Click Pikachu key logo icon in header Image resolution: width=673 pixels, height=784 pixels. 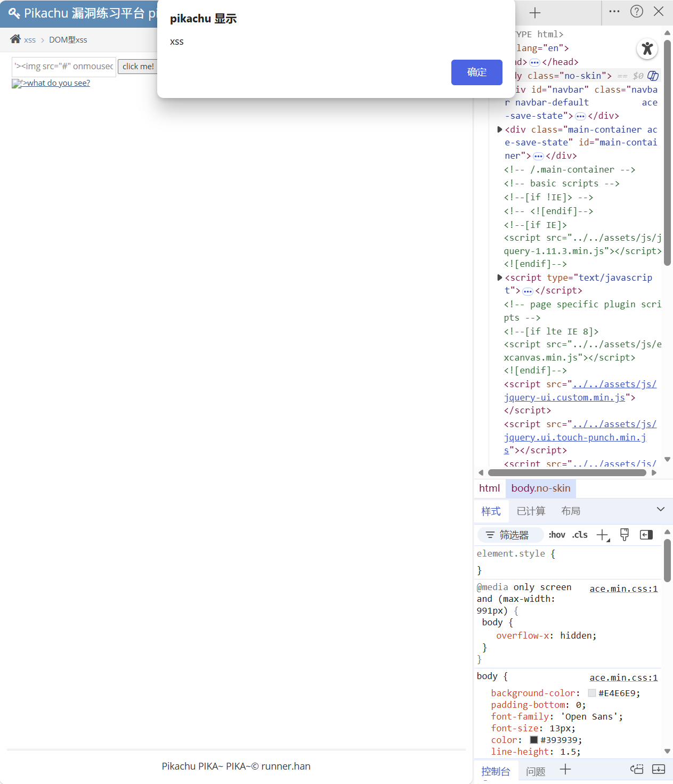(x=14, y=13)
